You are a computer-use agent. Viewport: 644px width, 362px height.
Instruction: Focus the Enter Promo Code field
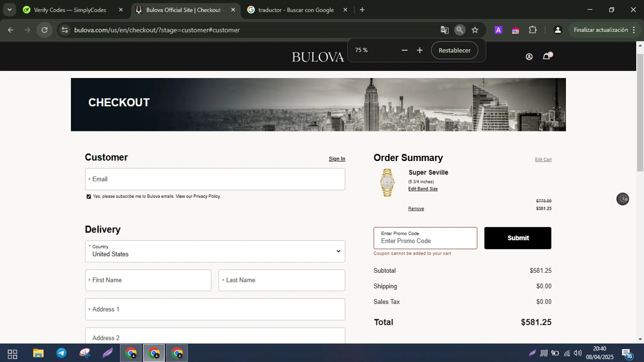(x=425, y=238)
